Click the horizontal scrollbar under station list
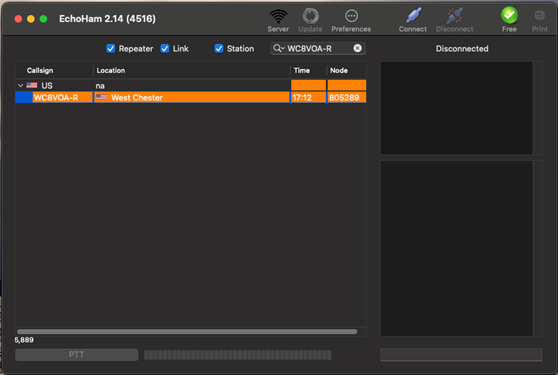 click(187, 332)
